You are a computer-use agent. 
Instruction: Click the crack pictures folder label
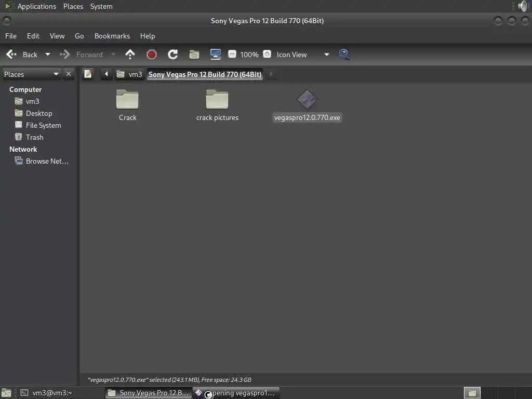(217, 118)
